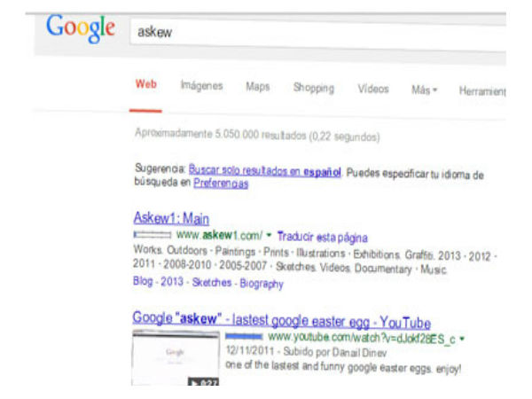This screenshot has height=399, width=532.
Task: Open the Google askew easter egg YouTube result
Action: pos(282,320)
